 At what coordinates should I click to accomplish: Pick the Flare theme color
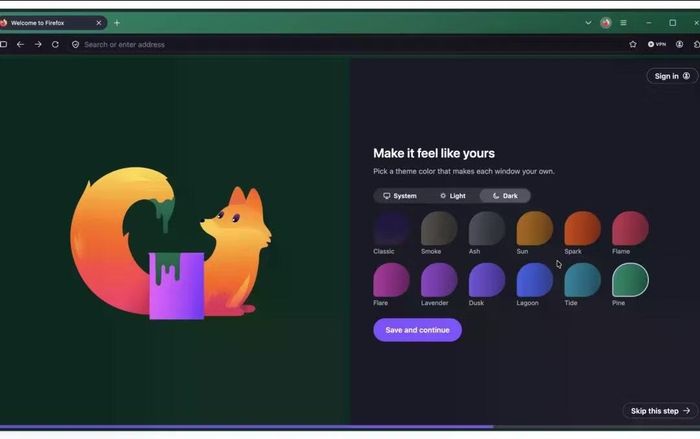point(392,280)
